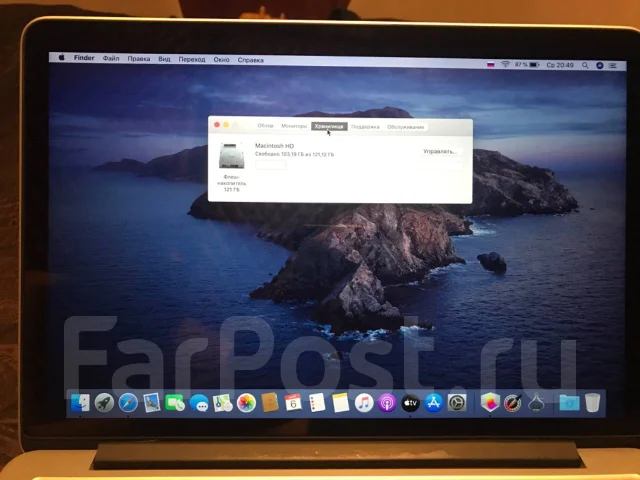Click the Ср 20:49 clock

pyautogui.click(x=560, y=65)
